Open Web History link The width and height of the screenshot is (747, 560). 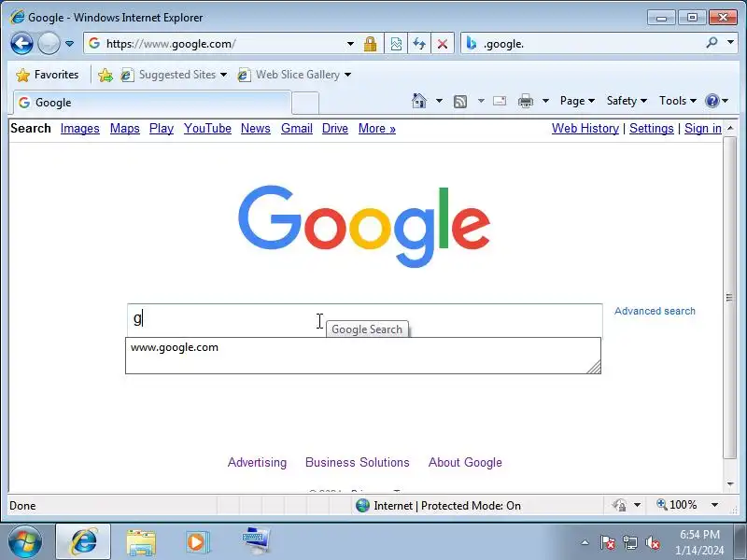(585, 129)
